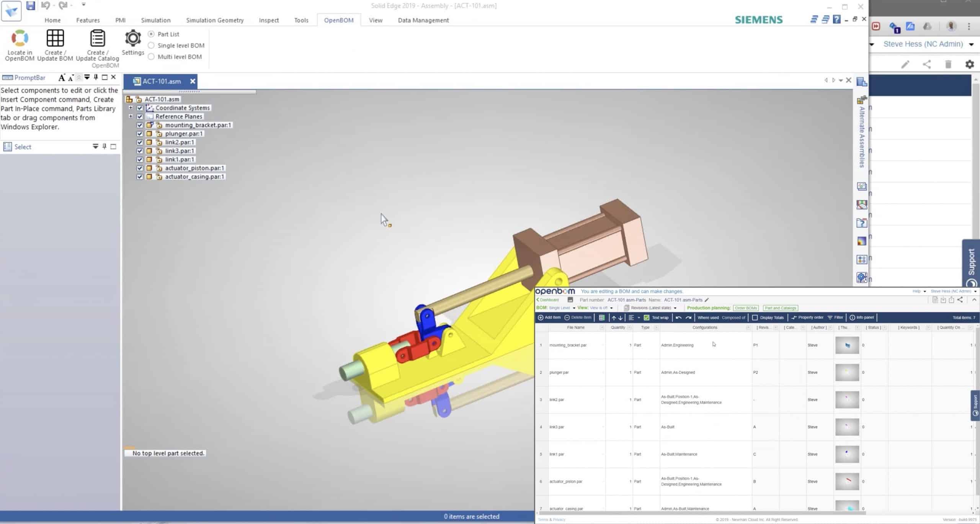Uncheck plunger.par:1 visibility checkbox

click(140, 134)
